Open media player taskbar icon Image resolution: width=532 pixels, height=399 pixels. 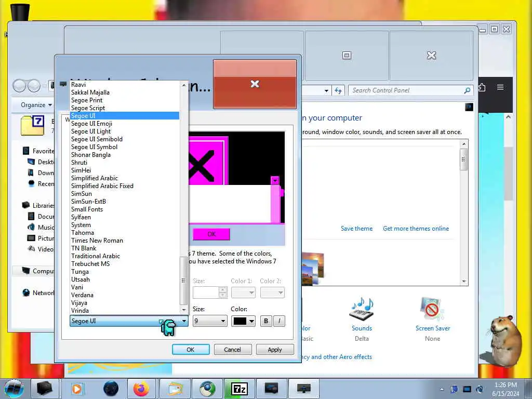tap(77, 389)
